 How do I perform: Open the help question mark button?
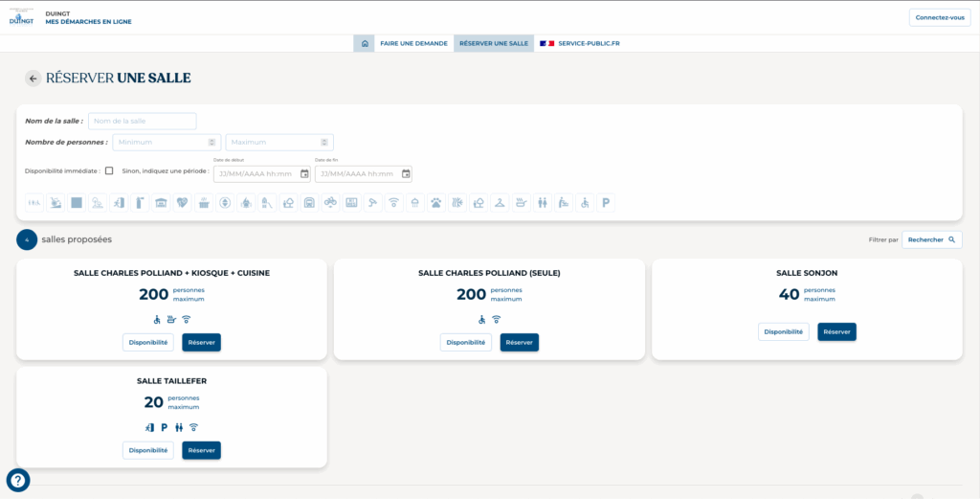pos(18,480)
